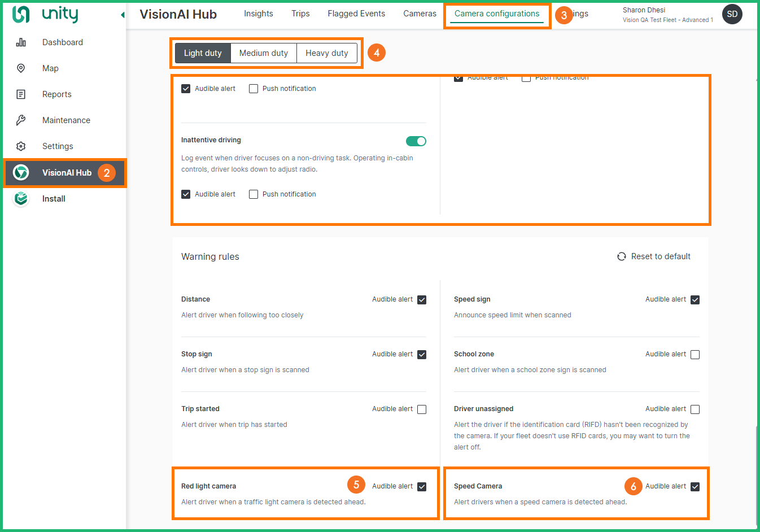Open Map via location pin icon

[21, 68]
